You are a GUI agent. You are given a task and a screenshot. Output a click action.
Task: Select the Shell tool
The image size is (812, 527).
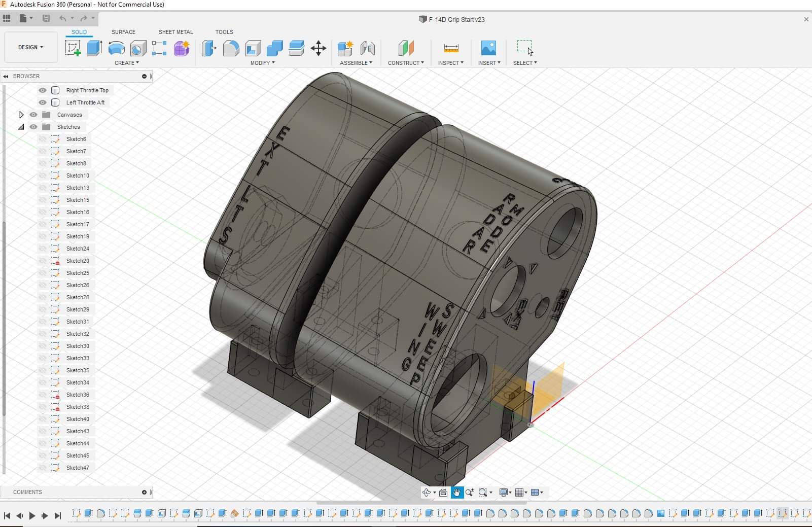pyautogui.click(x=253, y=48)
